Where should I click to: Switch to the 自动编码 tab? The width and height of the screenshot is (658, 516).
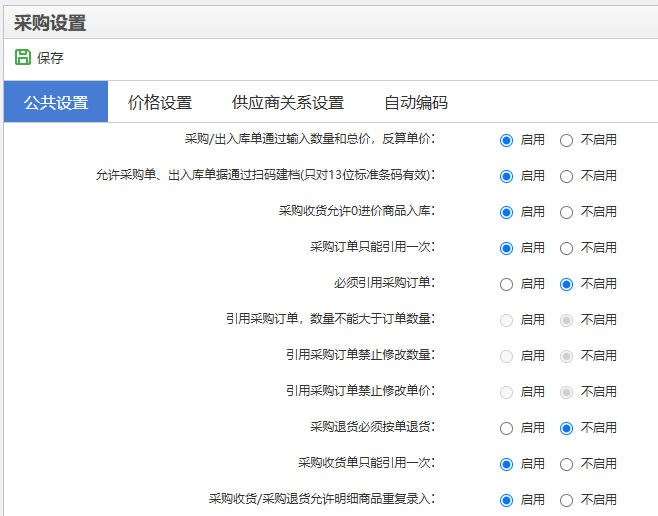[416, 102]
